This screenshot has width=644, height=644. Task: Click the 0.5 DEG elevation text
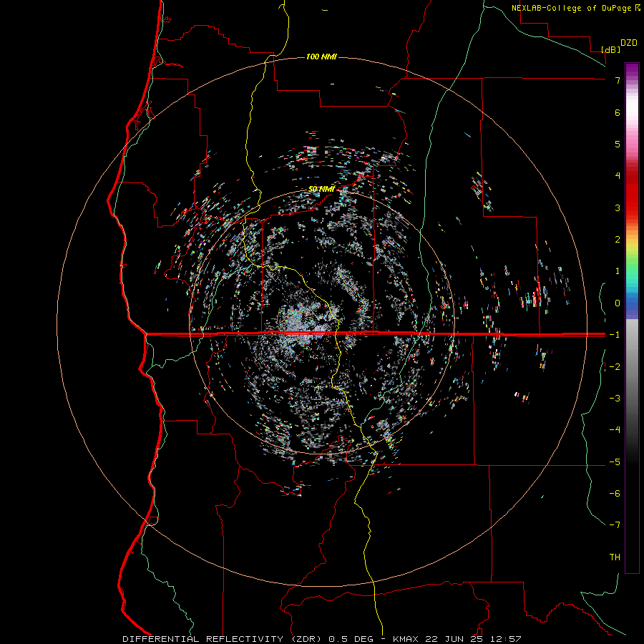coord(351,639)
